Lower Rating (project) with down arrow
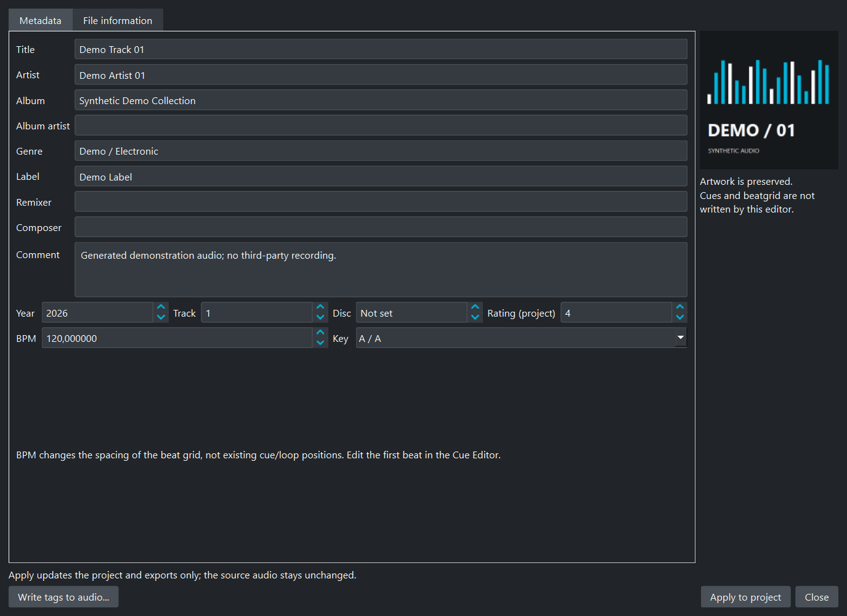The image size is (847, 616). [x=680, y=317]
